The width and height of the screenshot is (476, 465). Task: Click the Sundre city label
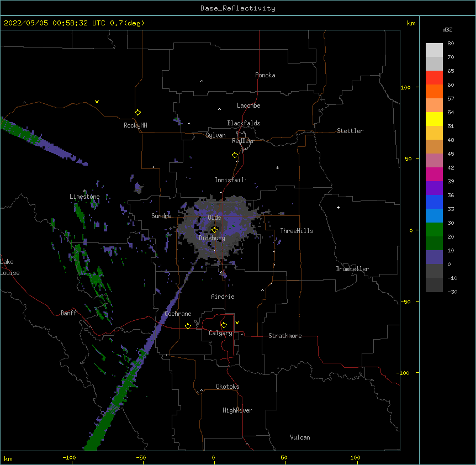tap(161, 216)
